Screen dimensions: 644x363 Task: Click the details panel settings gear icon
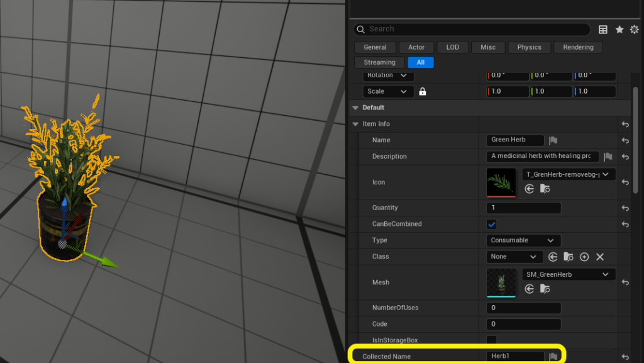tap(634, 30)
